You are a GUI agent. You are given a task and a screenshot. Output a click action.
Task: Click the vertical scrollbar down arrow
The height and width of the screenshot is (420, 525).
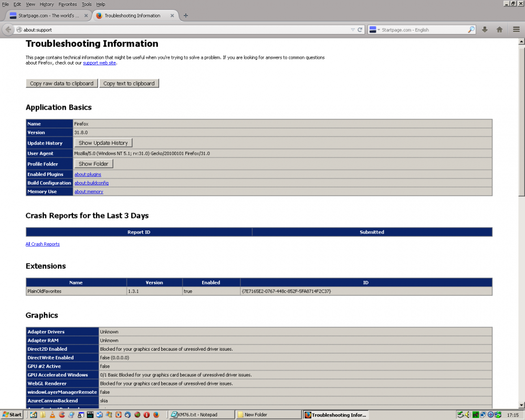point(521,405)
